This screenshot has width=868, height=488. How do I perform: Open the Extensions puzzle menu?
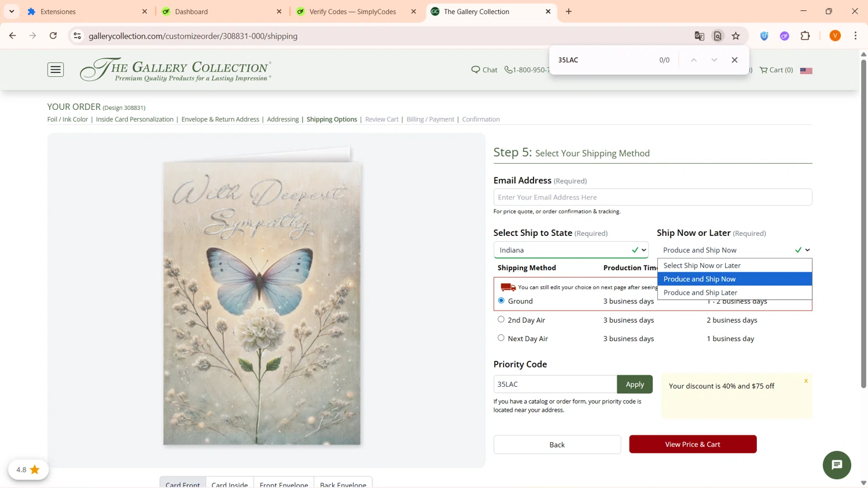coord(806,36)
